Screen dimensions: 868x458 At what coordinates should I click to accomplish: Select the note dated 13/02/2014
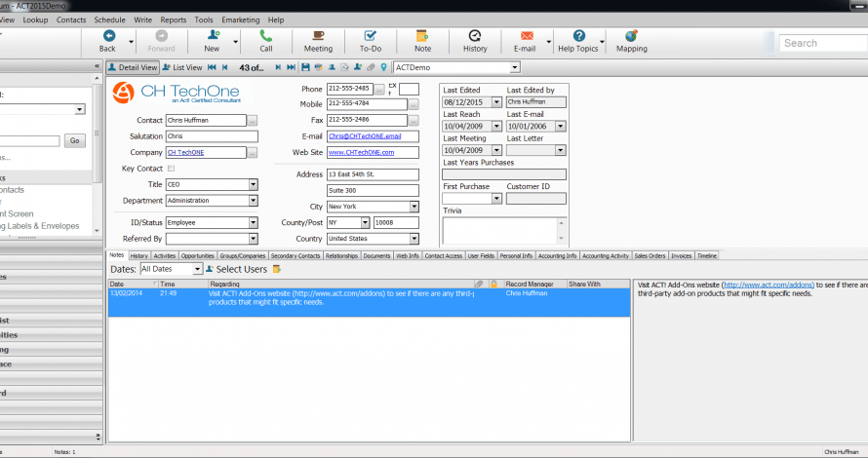click(x=370, y=302)
